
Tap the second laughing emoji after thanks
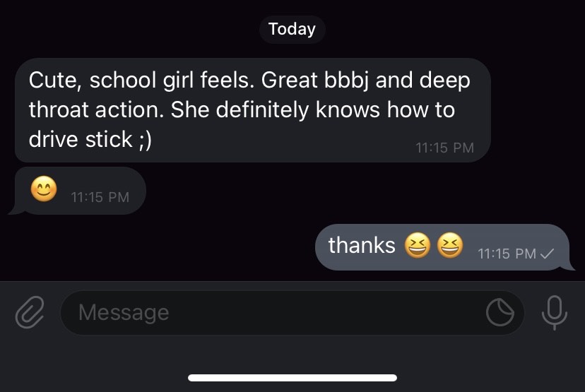click(x=450, y=245)
